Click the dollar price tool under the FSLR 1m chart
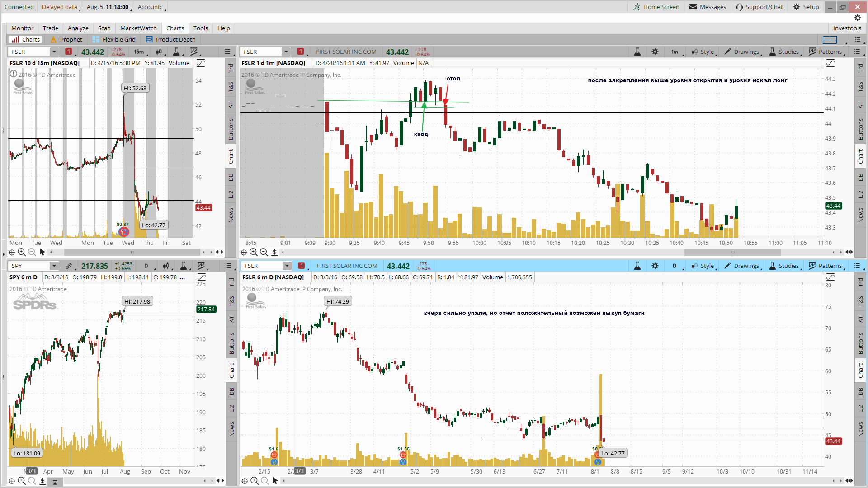 pyautogui.click(x=274, y=252)
